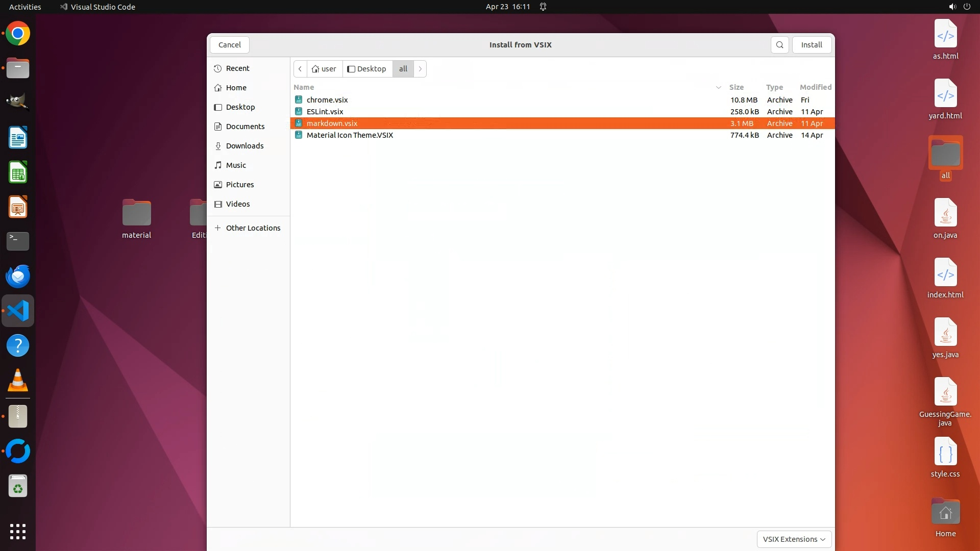The image size is (980, 551).
Task: Toggle the Name column sort arrow
Action: pyautogui.click(x=718, y=88)
